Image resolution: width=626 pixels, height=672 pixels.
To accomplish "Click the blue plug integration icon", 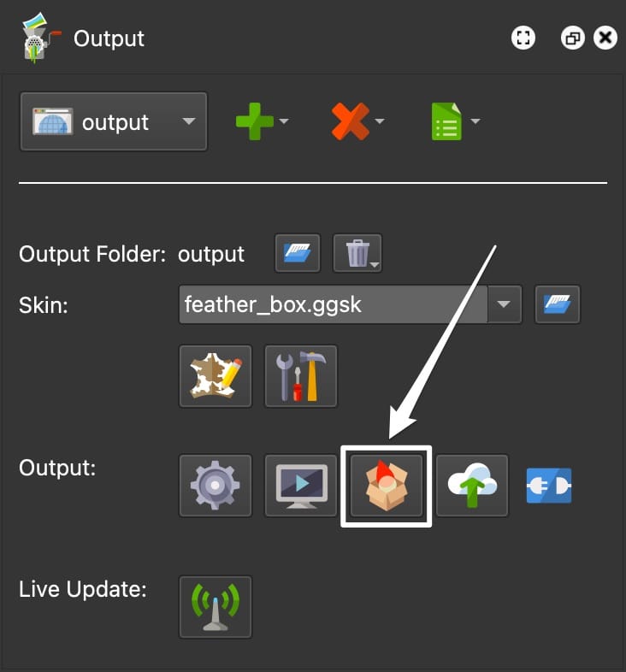I will click(549, 486).
